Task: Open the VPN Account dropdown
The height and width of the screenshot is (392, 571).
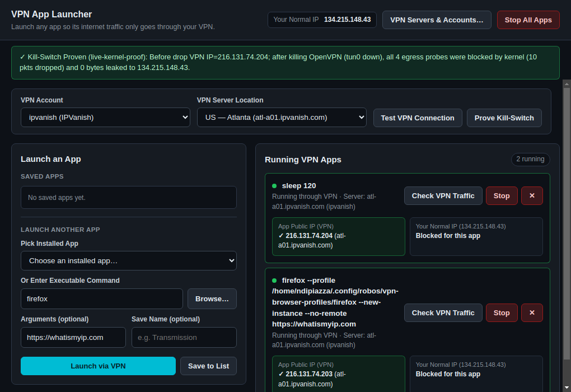Action: click(x=105, y=117)
